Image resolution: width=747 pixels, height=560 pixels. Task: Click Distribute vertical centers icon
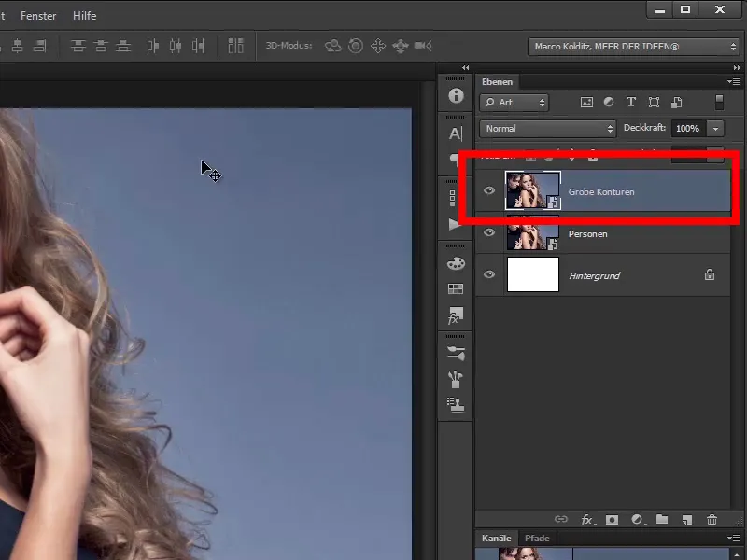click(101, 46)
